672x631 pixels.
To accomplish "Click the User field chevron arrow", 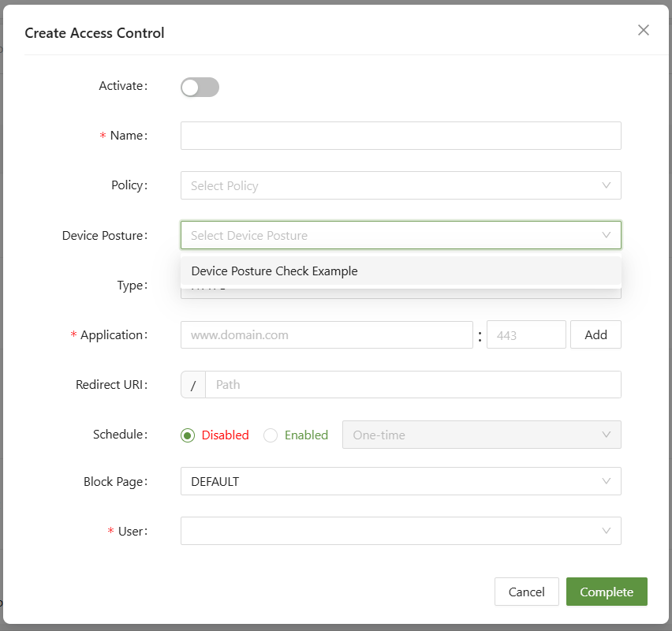I will tap(606, 531).
